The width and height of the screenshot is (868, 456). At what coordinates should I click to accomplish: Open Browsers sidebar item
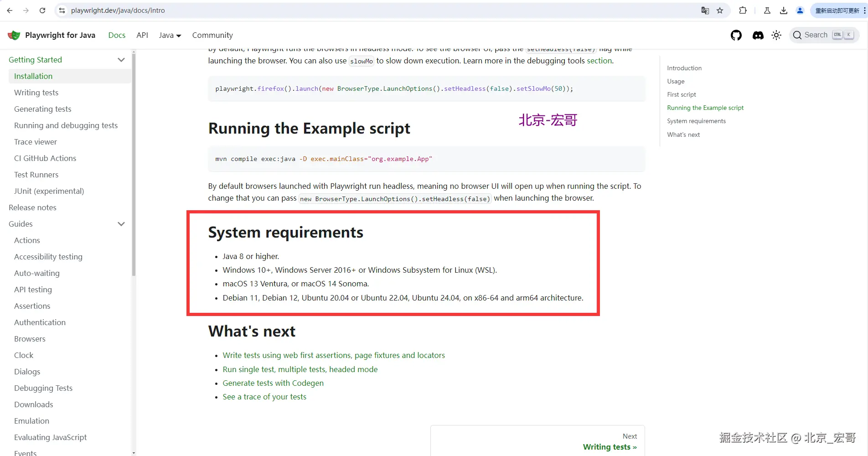pos(30,339)
